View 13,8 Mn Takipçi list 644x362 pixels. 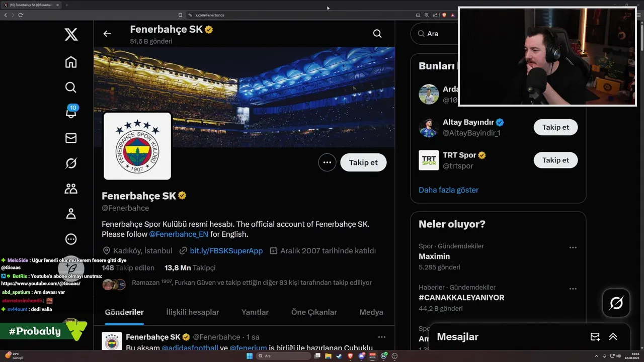coord(190,268)
